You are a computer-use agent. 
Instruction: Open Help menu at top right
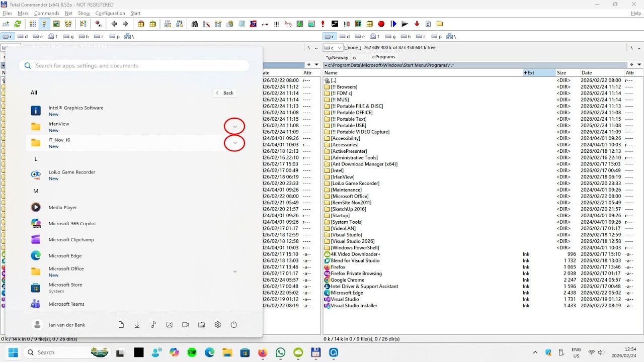point(636,13)
